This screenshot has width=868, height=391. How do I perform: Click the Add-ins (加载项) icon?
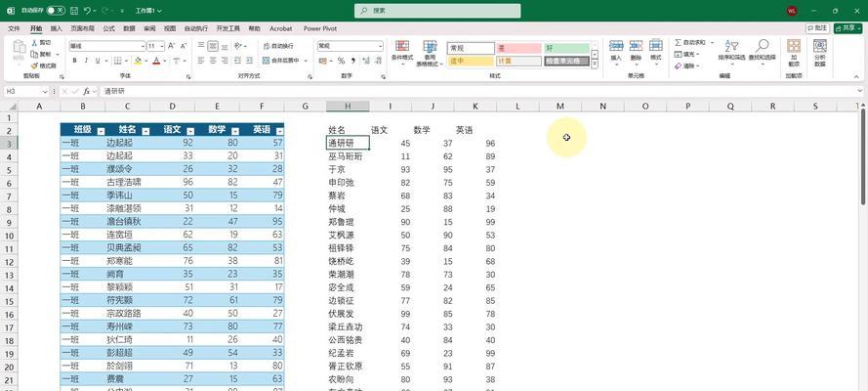[x=794, y=46]
